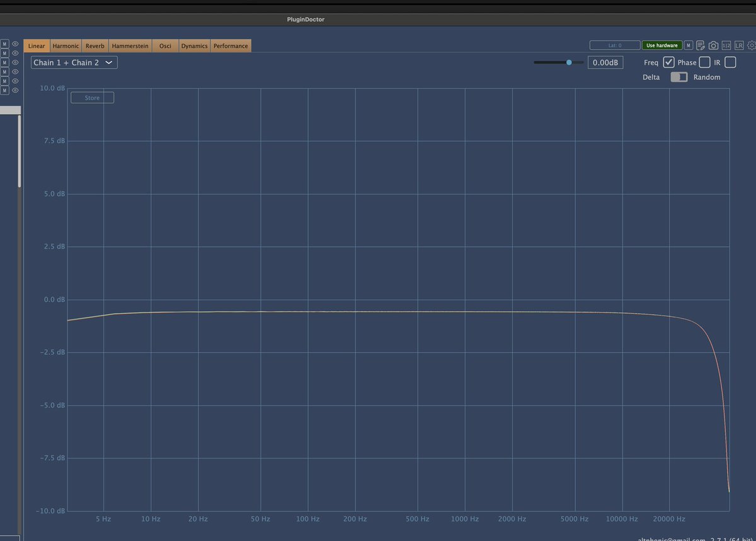This screenshot has height=541, width=756.
Task: Click the 50 Hz axis label
Action: click(260, 519)
